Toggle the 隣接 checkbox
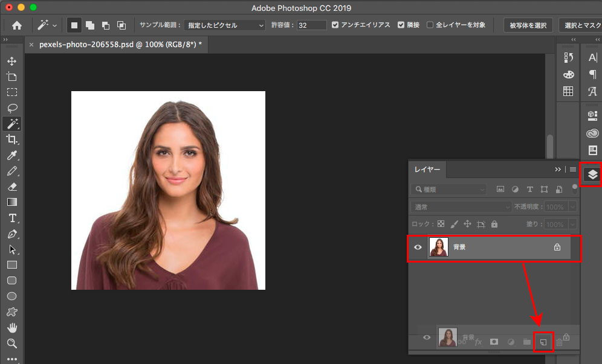Screen dimensions: 602x364 [401, 25]
